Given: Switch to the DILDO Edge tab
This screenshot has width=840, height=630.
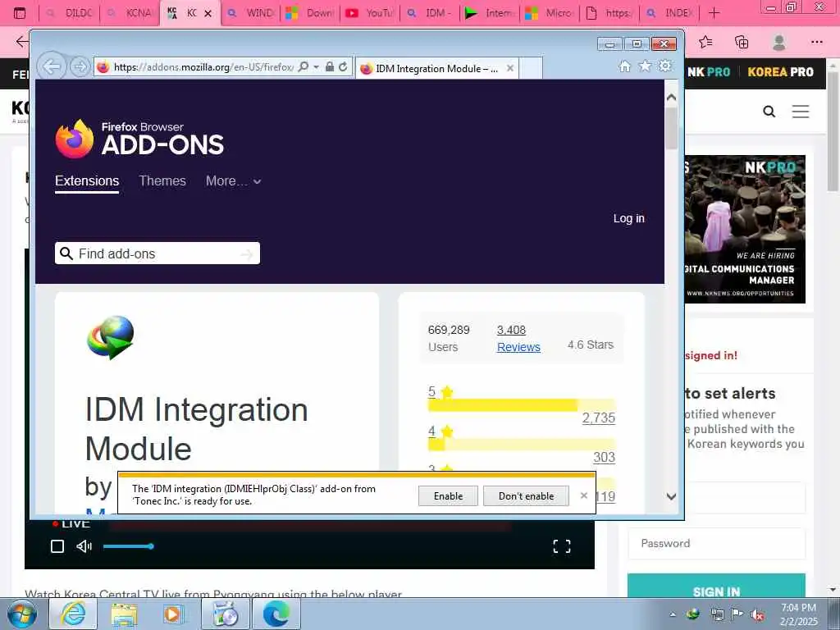Looking at the screenshot, I should (x=69, y=13).
